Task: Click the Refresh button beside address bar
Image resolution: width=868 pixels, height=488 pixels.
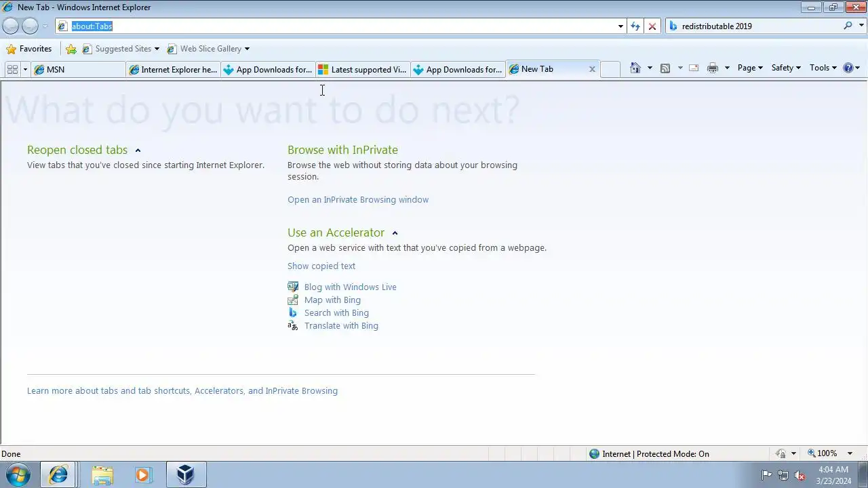Action: click(635, 26)
